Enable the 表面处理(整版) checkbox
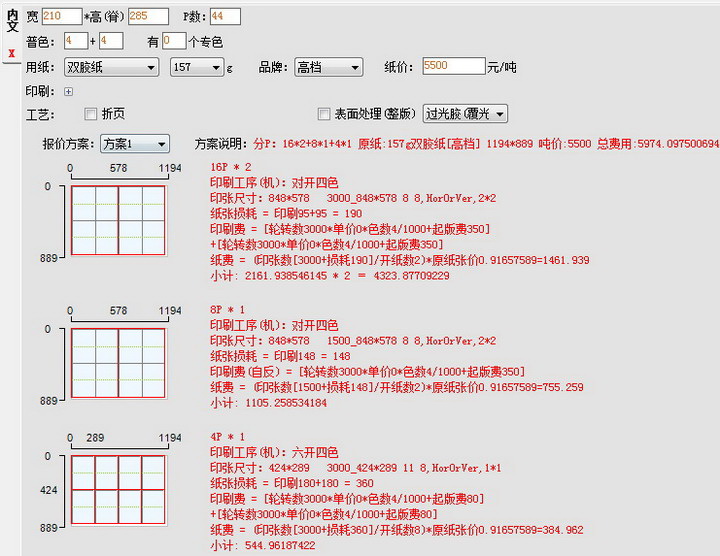 pyautogui.click(x=324, y=114)
